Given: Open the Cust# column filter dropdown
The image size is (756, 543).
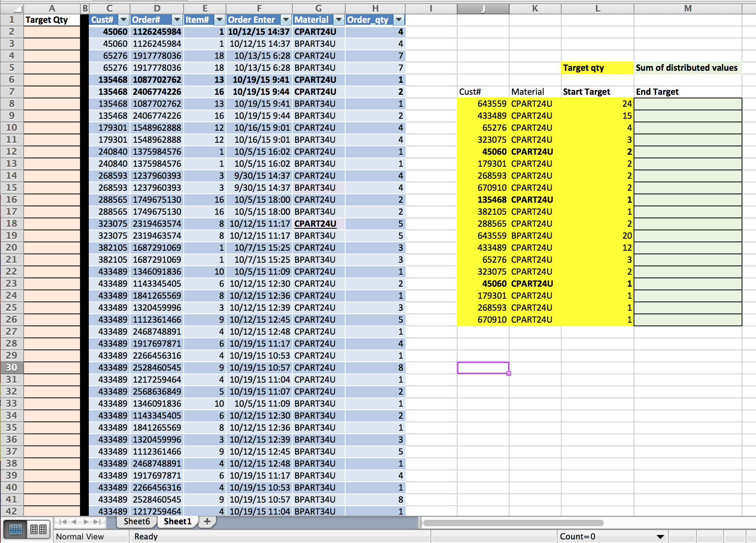Looking at the screenshot, I should point(124,20).
